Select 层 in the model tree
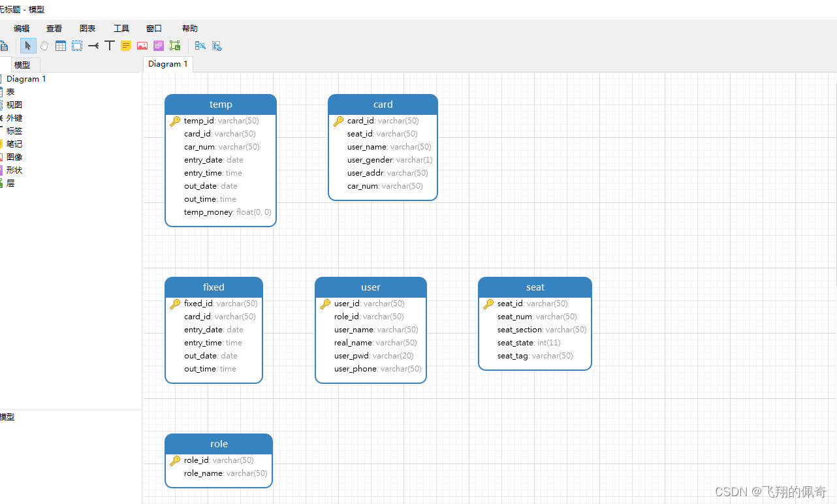This screenshot has width=837, height=504. (10, 183)
